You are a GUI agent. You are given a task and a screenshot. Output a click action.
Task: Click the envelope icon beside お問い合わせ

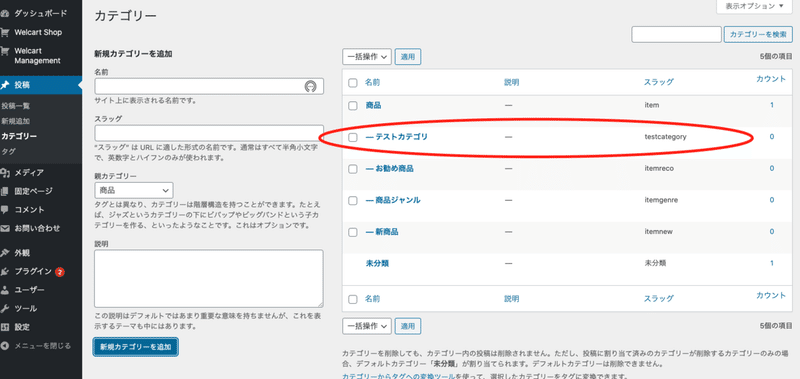click(x=5, y=229)
